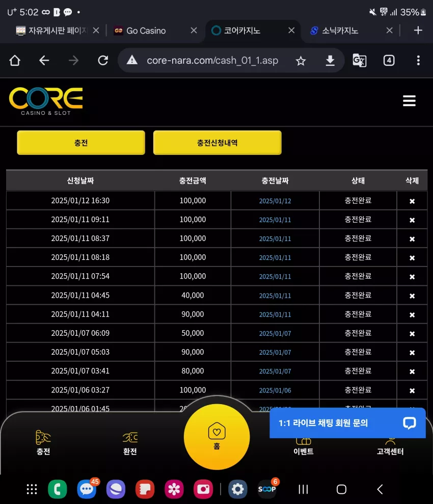Open 고객센터 in the bottom navigation
Image resolution: width=433 pixels, height=504 pixels.
390,447
